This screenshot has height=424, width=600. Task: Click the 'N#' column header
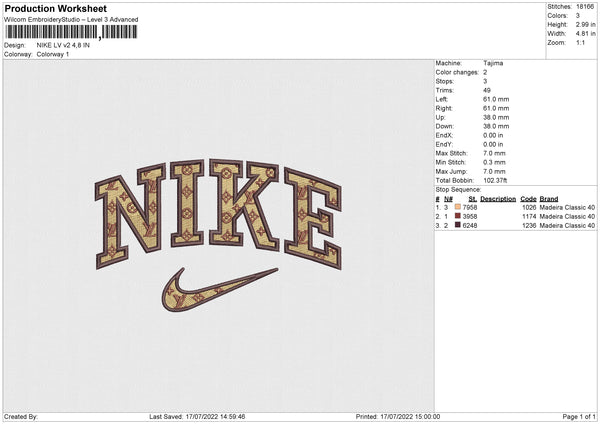click(x=448, y=199)
